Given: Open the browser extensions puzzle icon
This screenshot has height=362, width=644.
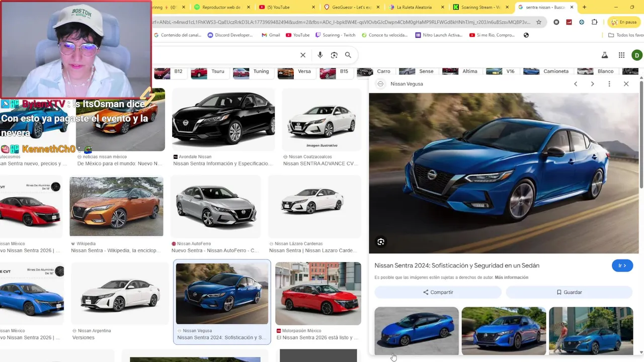Looking at the screenshot, I should [x=595, y=22].
